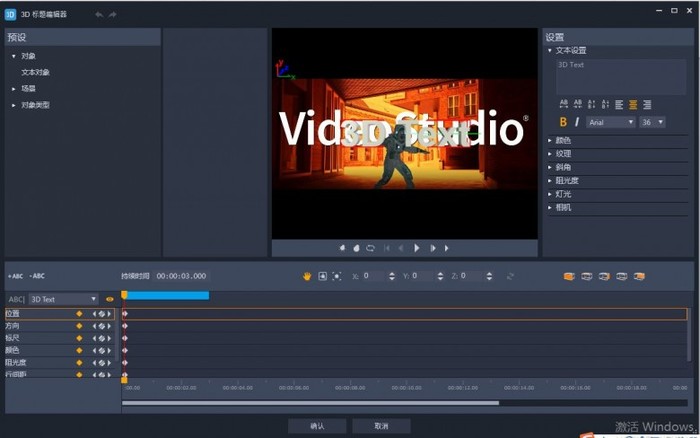Click the redo arrow in the title bar
This screenshot has width=700, height=438.
pos(112,15)
